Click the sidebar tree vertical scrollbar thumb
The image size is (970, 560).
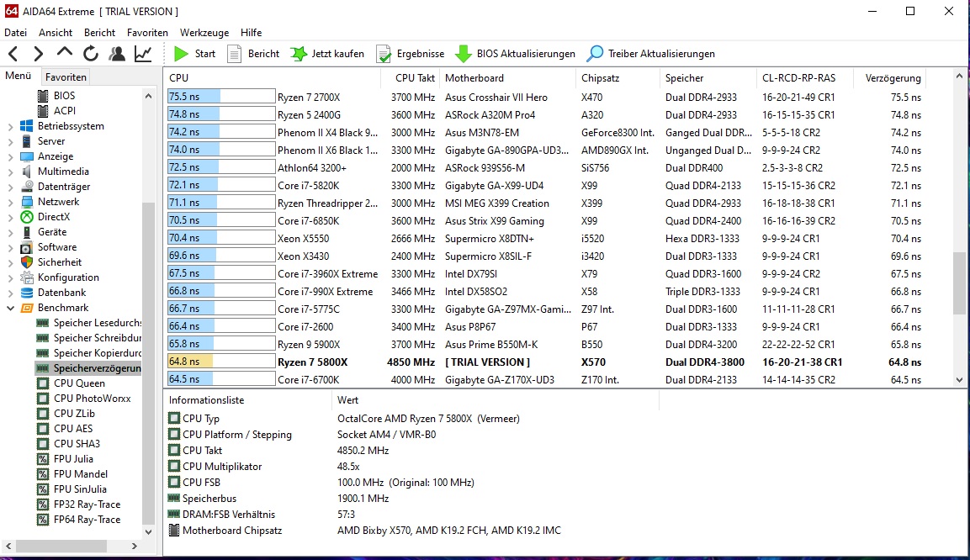click(148, 363)
